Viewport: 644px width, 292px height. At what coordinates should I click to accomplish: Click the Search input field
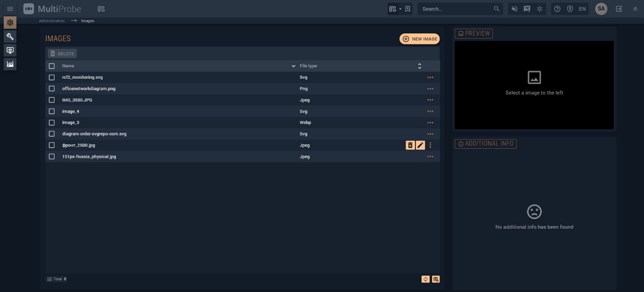coord(456,9)
